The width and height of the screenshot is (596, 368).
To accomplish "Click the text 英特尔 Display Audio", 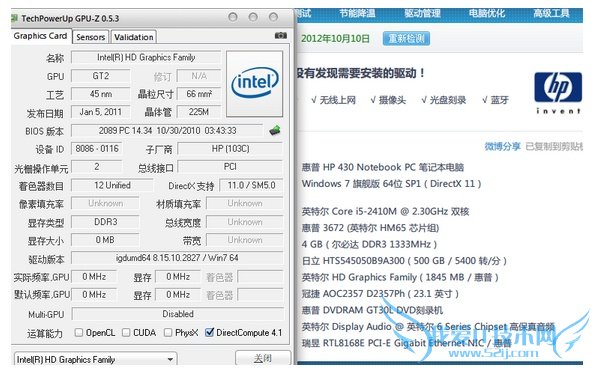I will [428, 327].
